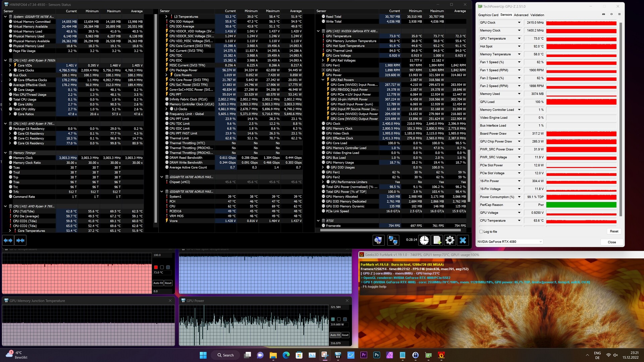
Task: Enable the Log to file checkbox
Action: (481, 232)
